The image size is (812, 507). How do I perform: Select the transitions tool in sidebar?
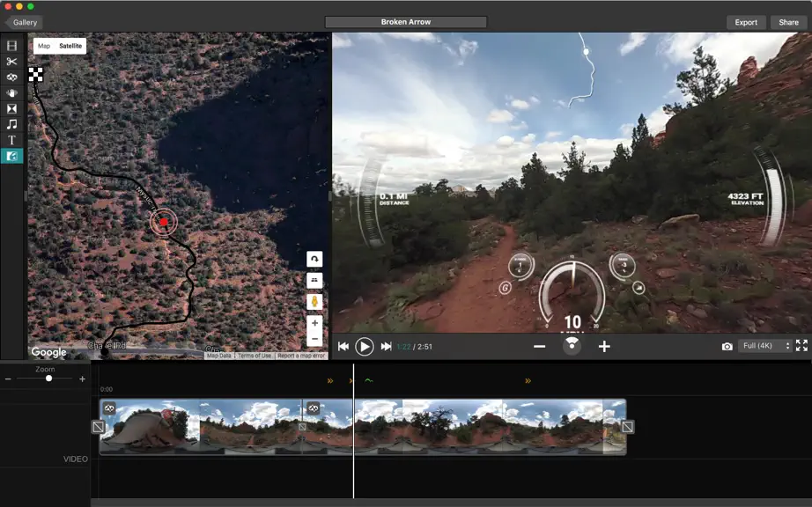(11, 108)
